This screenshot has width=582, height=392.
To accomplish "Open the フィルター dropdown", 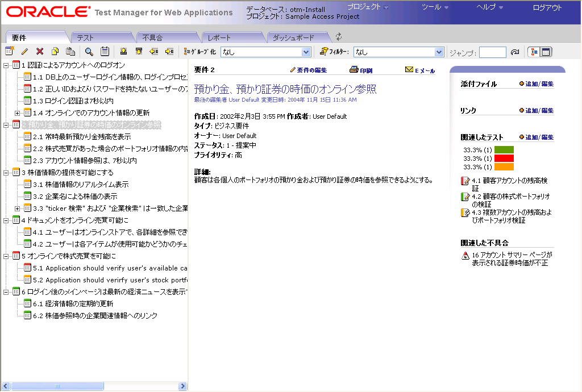I will click(439, 52).
